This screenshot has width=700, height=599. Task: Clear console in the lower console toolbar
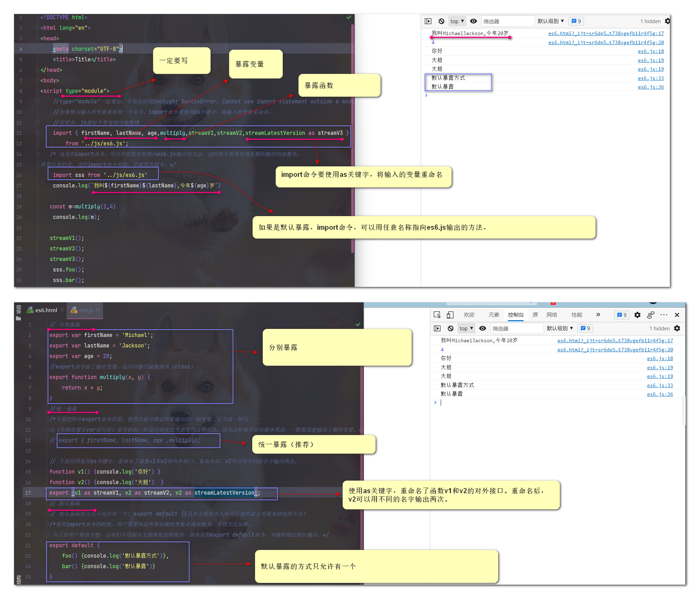click(451, 329)
